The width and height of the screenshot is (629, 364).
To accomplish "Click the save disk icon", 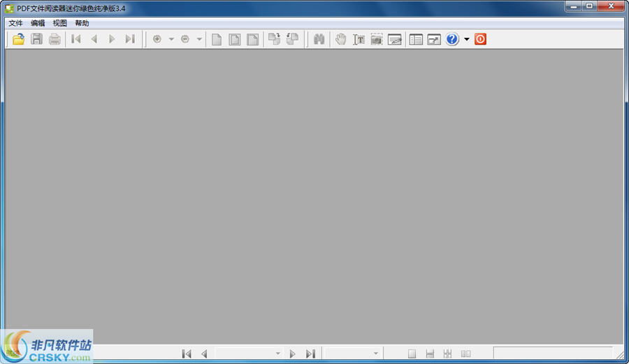I will [x=36, y=39].
